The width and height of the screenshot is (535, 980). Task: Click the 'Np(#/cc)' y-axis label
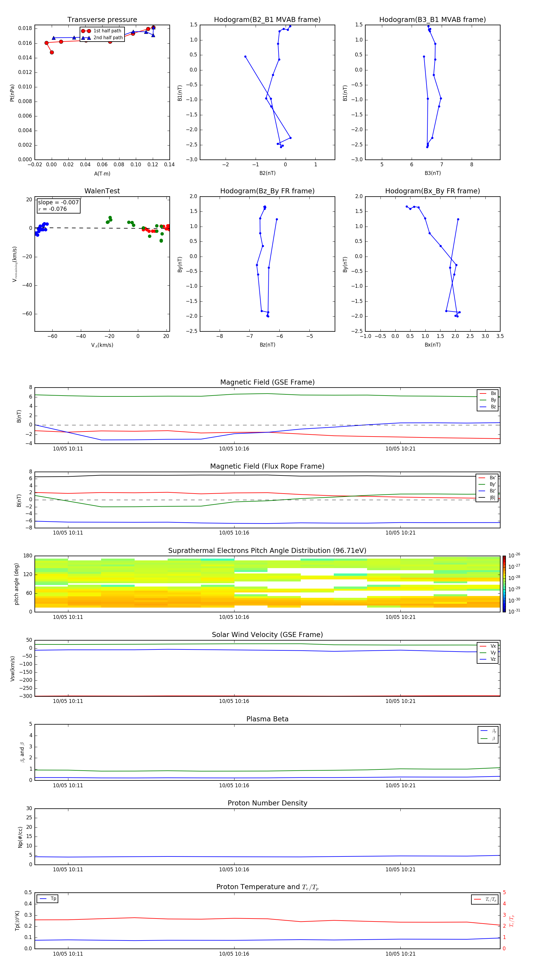pos(20,837)
